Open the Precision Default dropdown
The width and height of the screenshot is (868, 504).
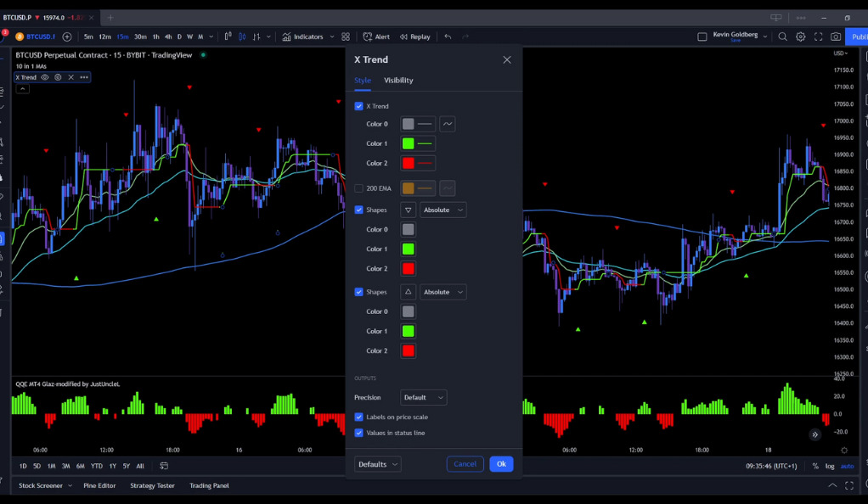point(424,398)
